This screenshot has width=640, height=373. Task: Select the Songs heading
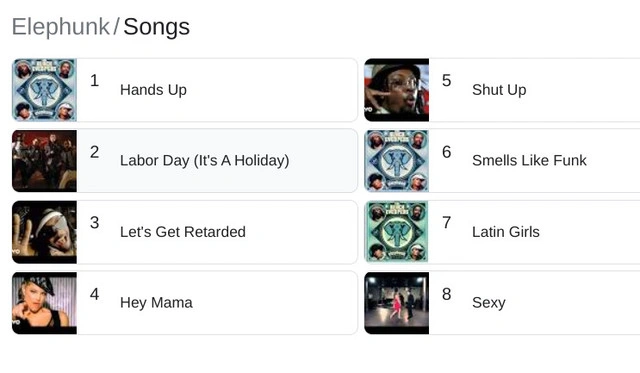(x=156, y=27)
